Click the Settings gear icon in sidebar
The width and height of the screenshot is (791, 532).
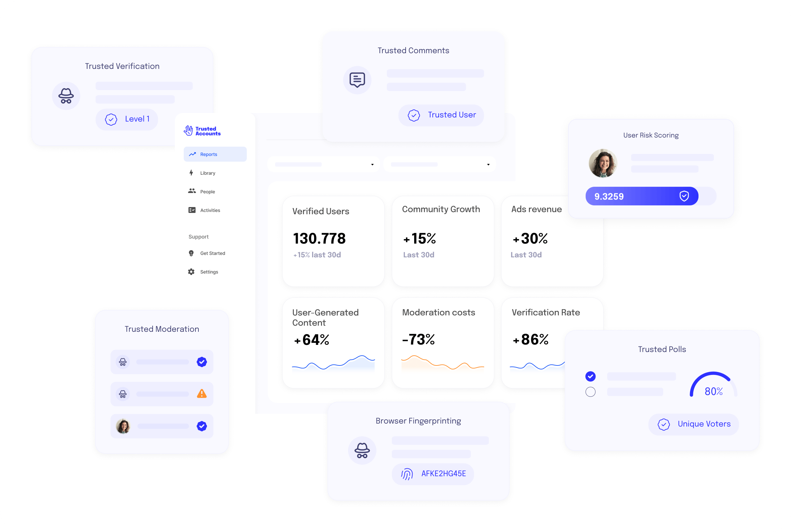click(x=191, y=272)
